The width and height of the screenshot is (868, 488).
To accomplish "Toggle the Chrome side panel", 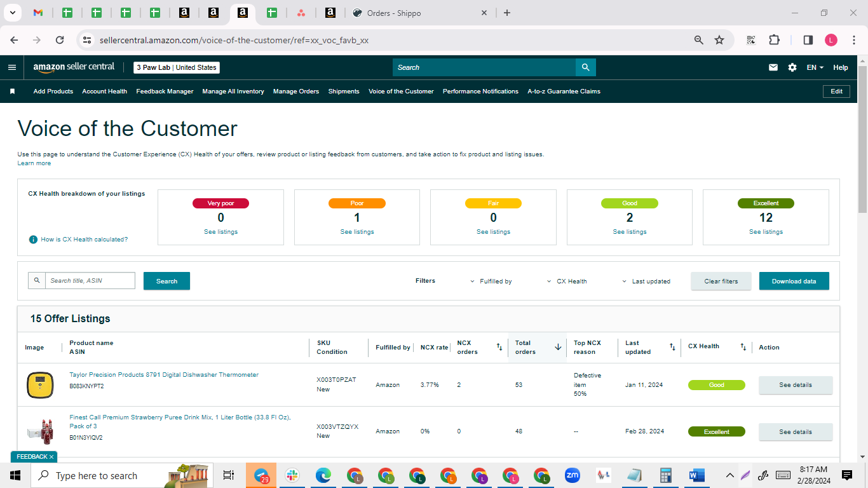I will tap(808, 40).
